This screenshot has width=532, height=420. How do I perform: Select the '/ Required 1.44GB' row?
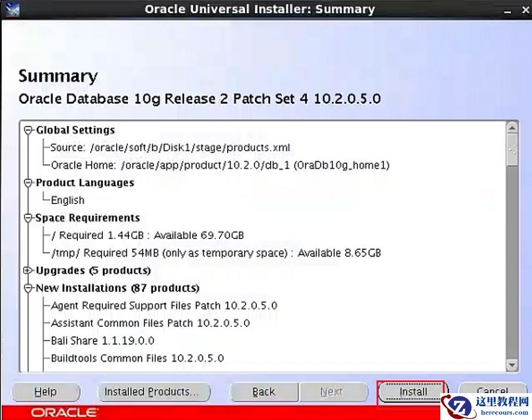point(148,235)
